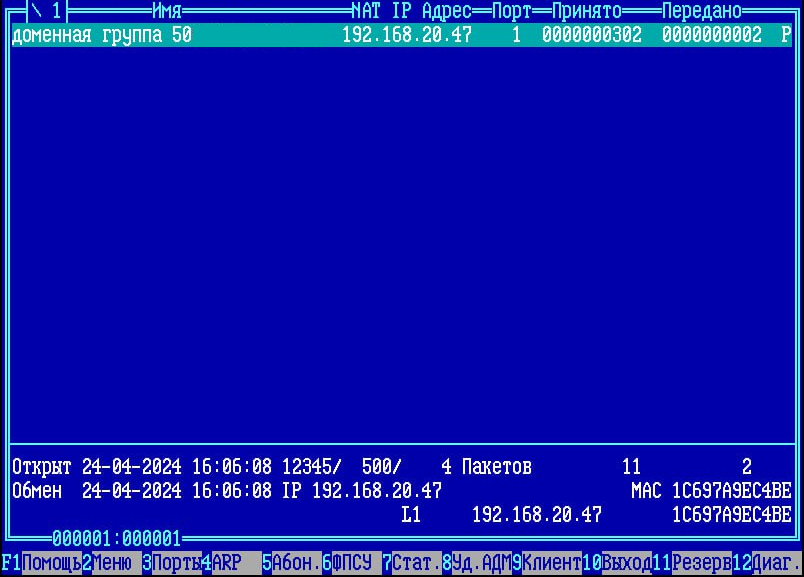Image resolution: width=804 pixels, height=577 pixels.
Task: Open Диаг. diagnostics function
Action: (776, 563)
